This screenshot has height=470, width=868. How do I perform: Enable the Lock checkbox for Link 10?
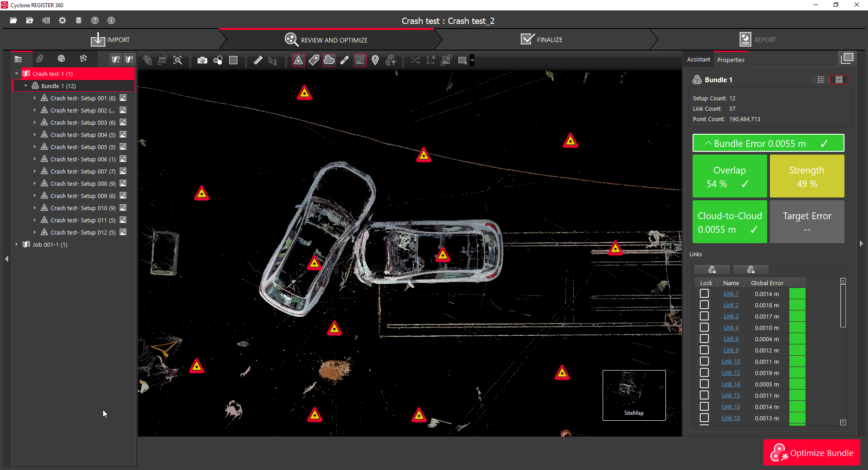705,361
